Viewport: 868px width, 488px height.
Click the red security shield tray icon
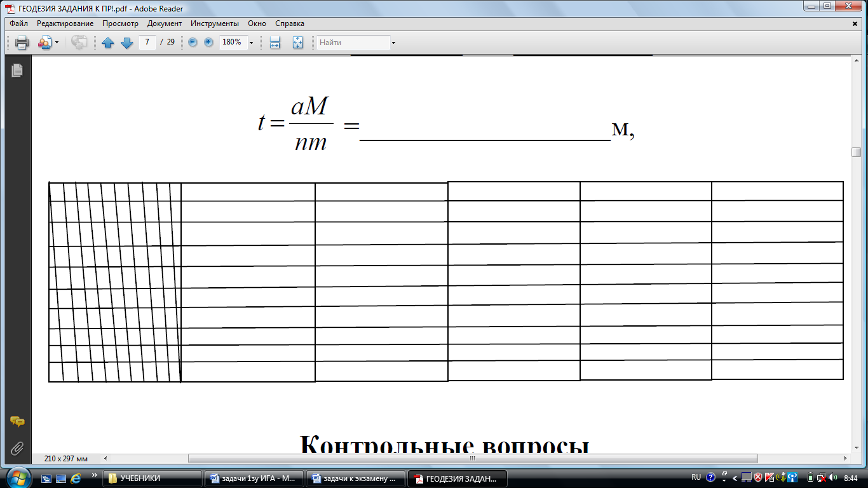[758, 477]
